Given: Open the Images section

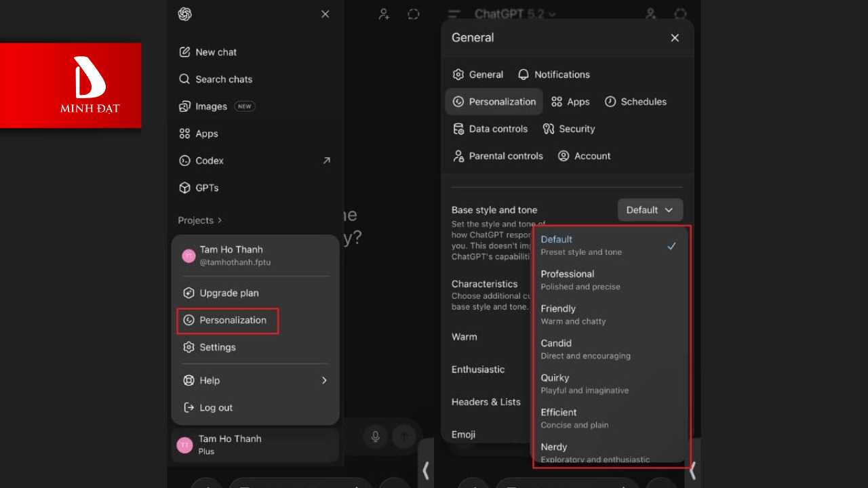Looking at the screenshot, I should pyautogui.click(x=211, y=106).
